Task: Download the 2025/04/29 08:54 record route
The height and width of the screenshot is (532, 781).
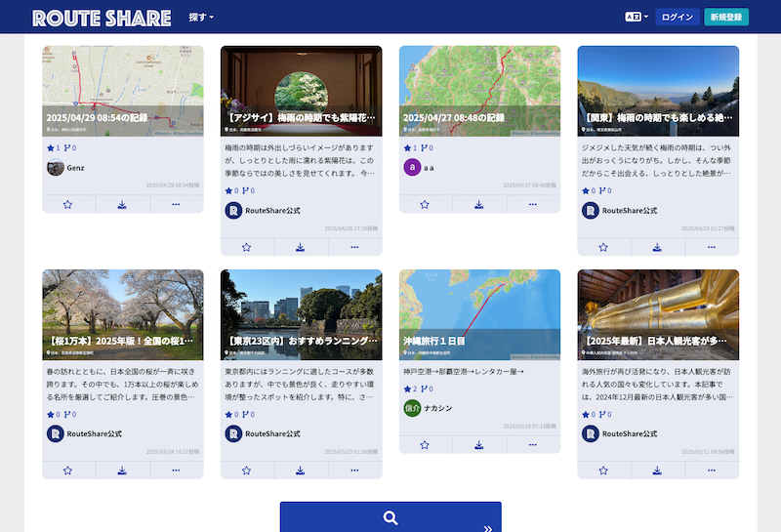Action: click(122, 204)
